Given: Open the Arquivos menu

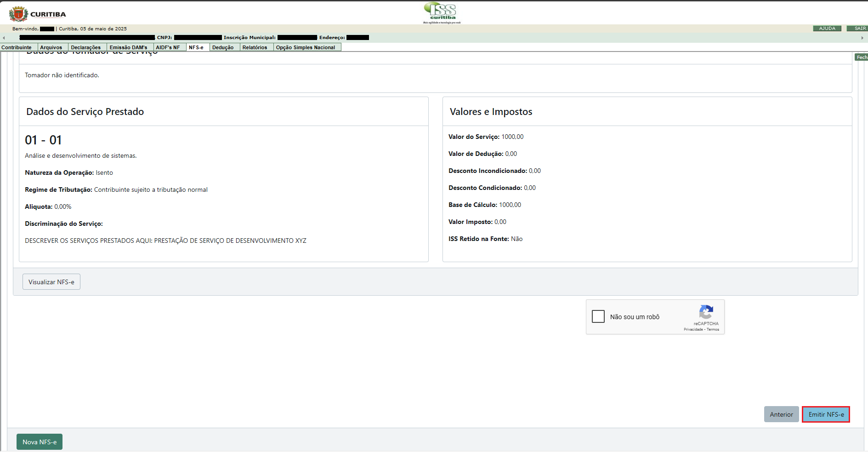Looking at the screenshot, I should pyautogui.click(x=51, y=47).
